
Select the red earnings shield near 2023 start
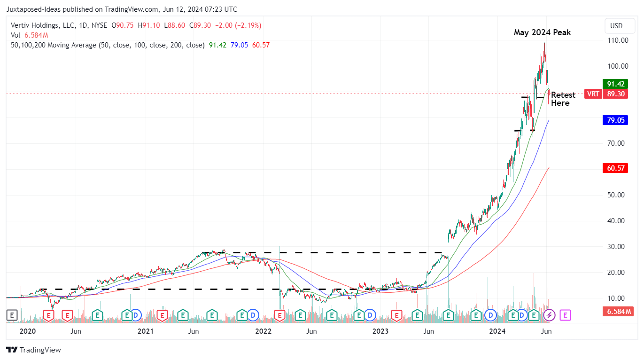[397, 315]
